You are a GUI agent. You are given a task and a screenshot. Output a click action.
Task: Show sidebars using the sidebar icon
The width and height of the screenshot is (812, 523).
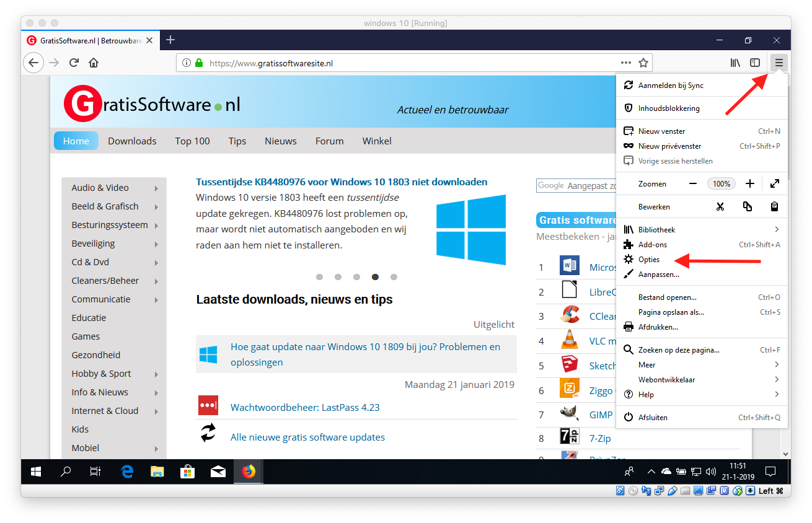(x=755, y=63)
